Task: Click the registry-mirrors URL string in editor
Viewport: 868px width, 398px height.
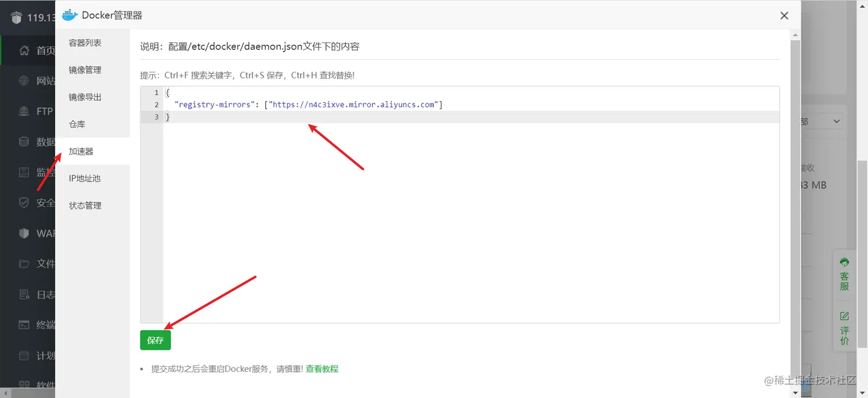Action: pos(354,105)
